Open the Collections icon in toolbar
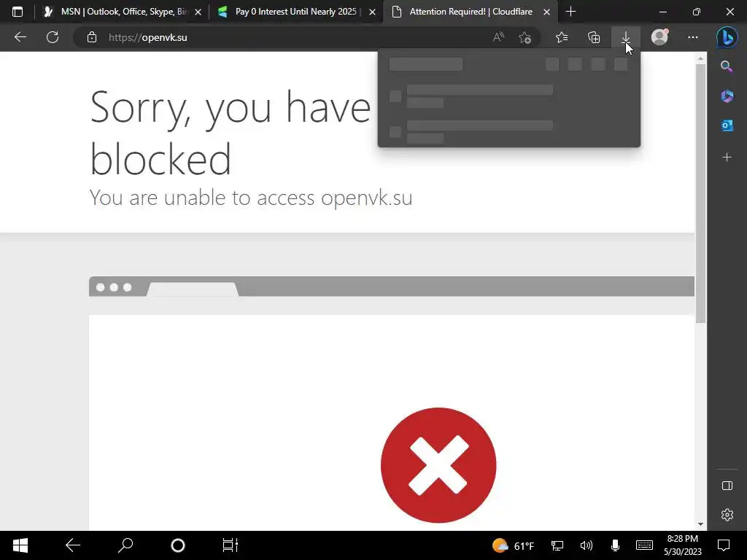The image size is (747, 560). [x=594, y=37]
